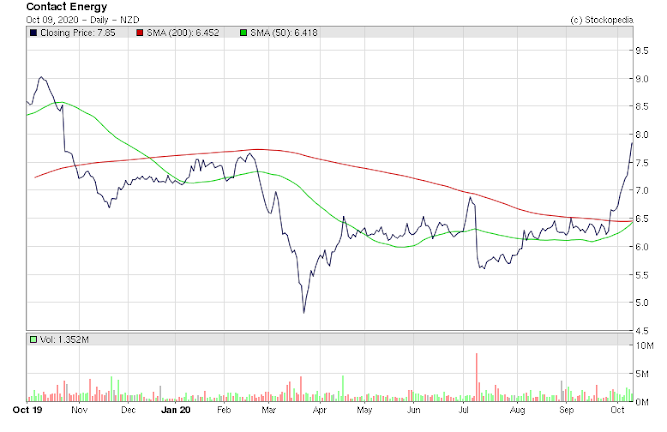Screen dimensions: 667x432
Task: Click the 'Sep' x-axis label
Action: click(566, 410)
